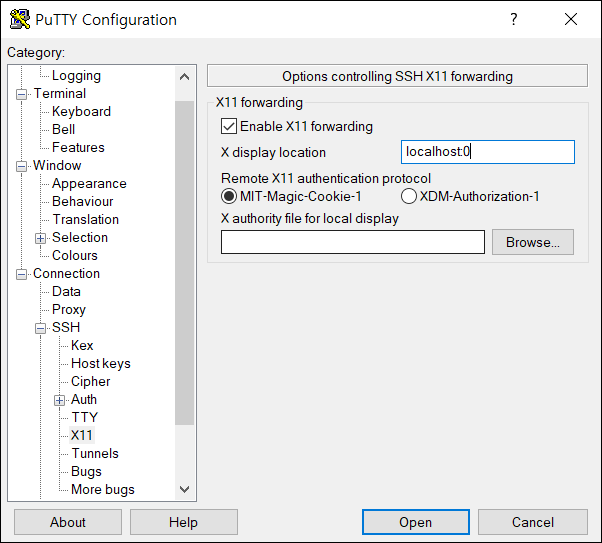
Task: Click the category tree scrollbar thumb
Action: 185,263
